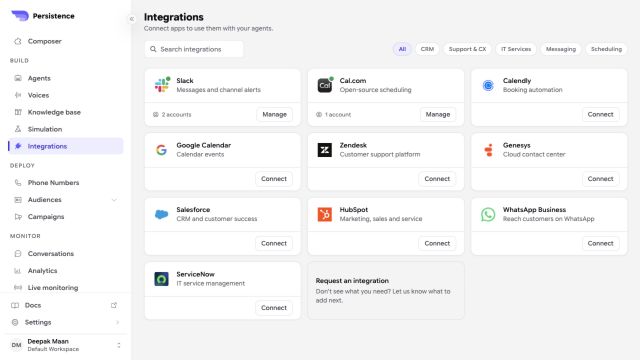Click the Docs external link icon
Image resolution: width=640 pixels, height=360 pixels.
(x=114, y=305)
